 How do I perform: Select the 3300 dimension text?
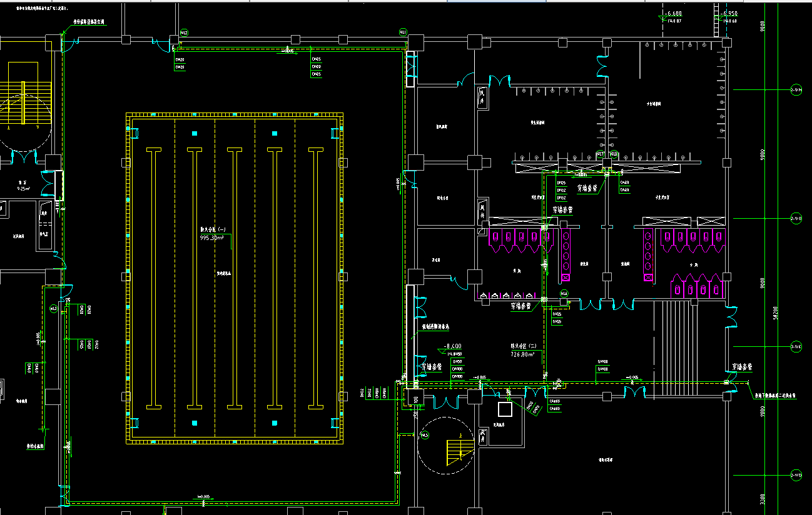tap(763, 499)
